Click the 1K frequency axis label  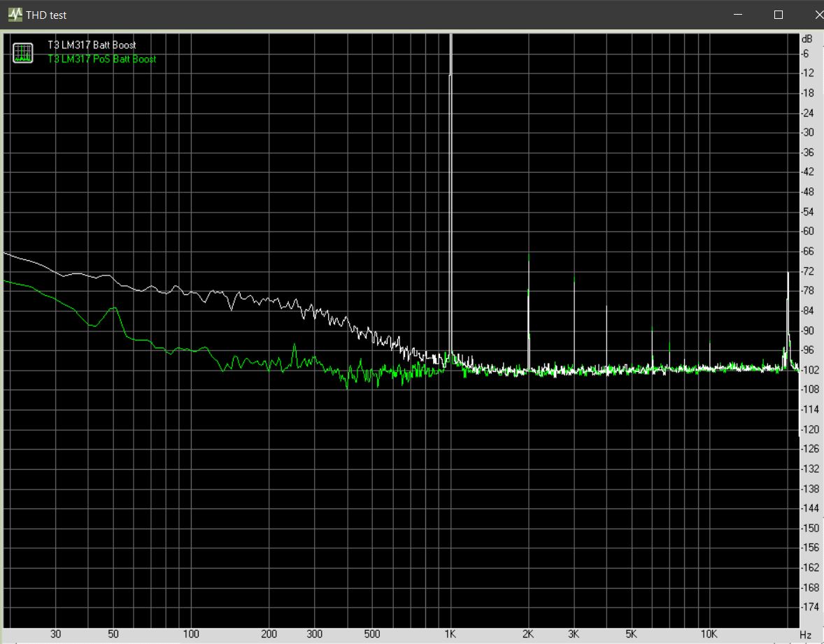[x=450, y=634]
